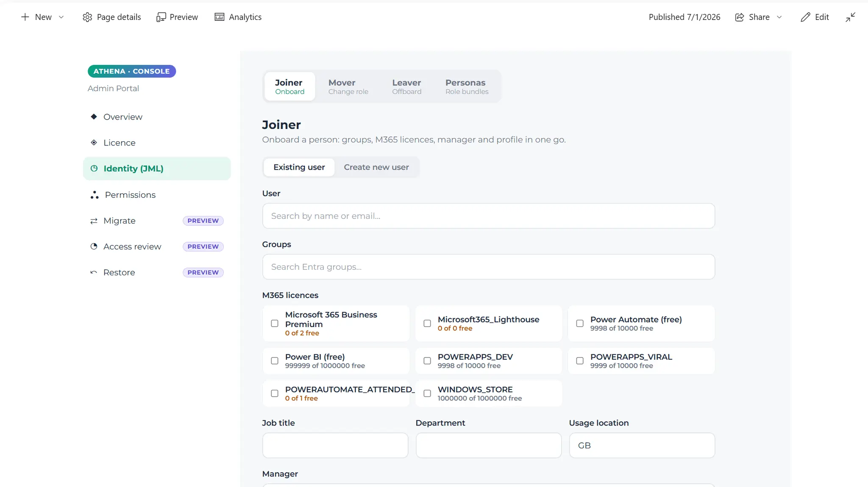868x487 pixels.
Task: Open Restore in the sidebar
Action: click(x=157, y=272)
